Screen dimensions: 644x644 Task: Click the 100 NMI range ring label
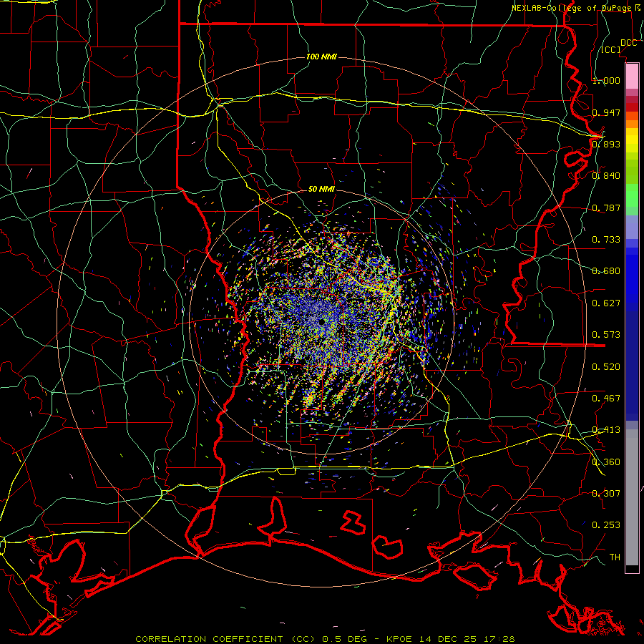coord(321,57)
